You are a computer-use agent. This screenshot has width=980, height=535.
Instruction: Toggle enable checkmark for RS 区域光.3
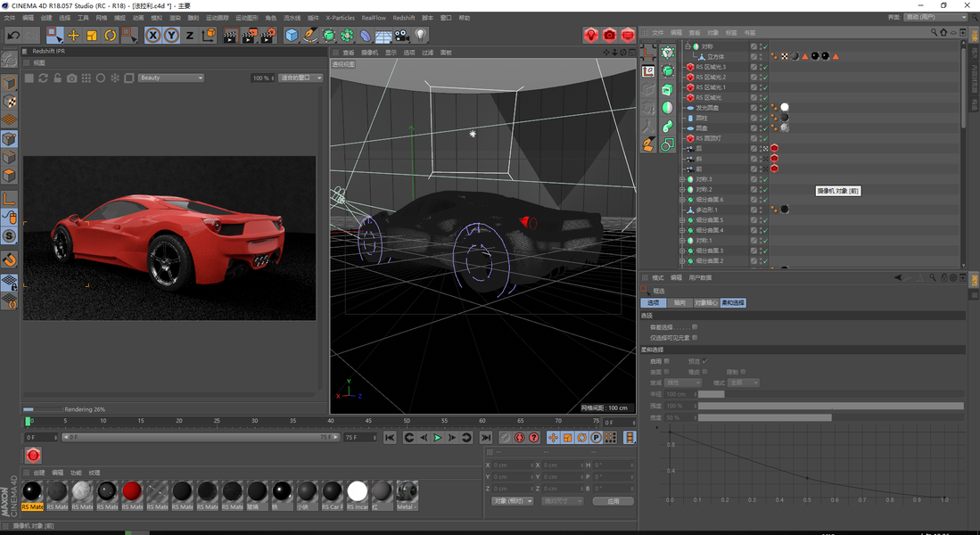pyautogui.click(x=765, y=67)
